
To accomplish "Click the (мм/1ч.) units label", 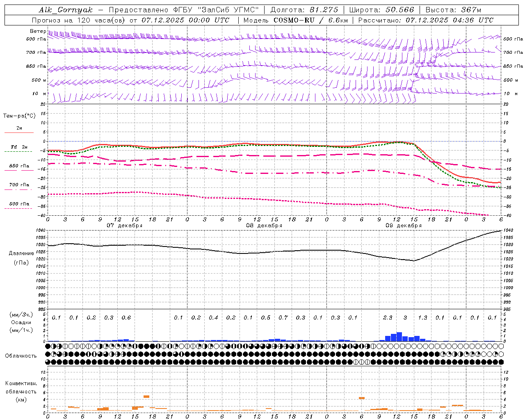I will (21, 330).
